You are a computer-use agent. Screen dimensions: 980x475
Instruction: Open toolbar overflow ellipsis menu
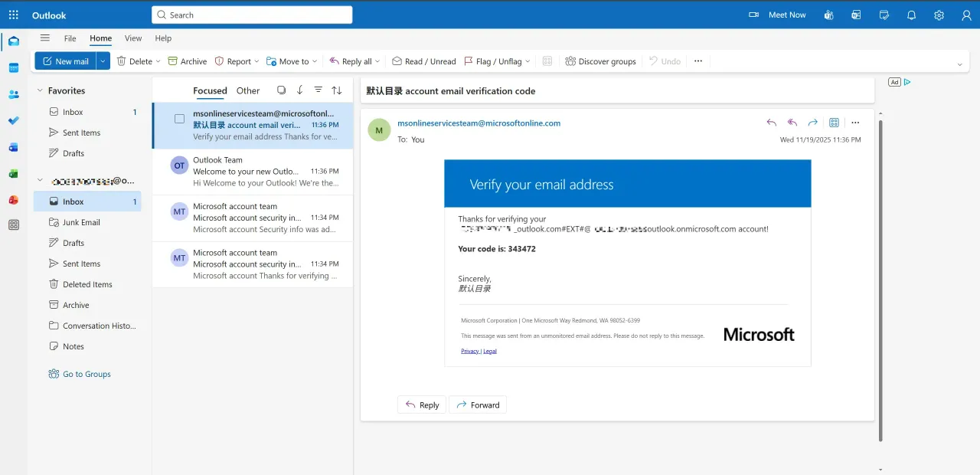(698, 61)
